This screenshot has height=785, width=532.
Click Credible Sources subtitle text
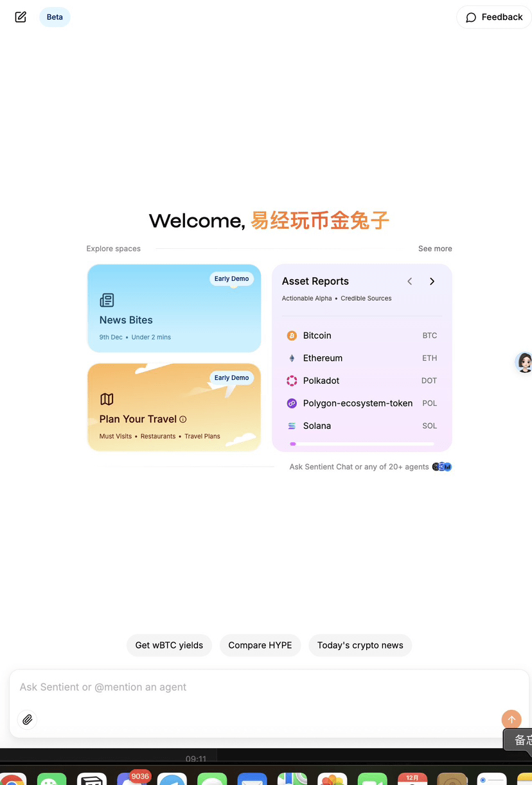(x=366, y=298)
